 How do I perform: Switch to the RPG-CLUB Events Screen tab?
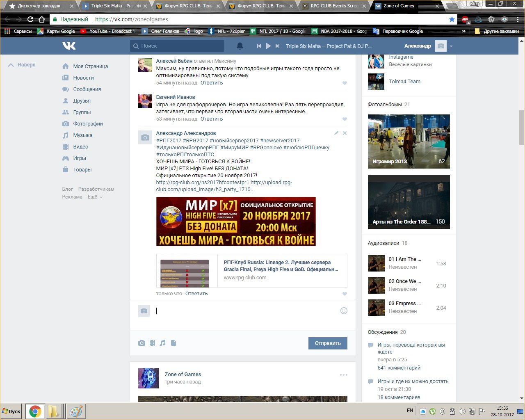tap(334, 6)
